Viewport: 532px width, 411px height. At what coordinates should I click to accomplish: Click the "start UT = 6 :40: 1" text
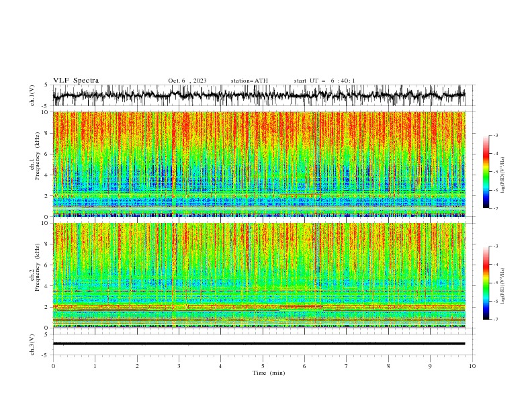click(324, 81)
